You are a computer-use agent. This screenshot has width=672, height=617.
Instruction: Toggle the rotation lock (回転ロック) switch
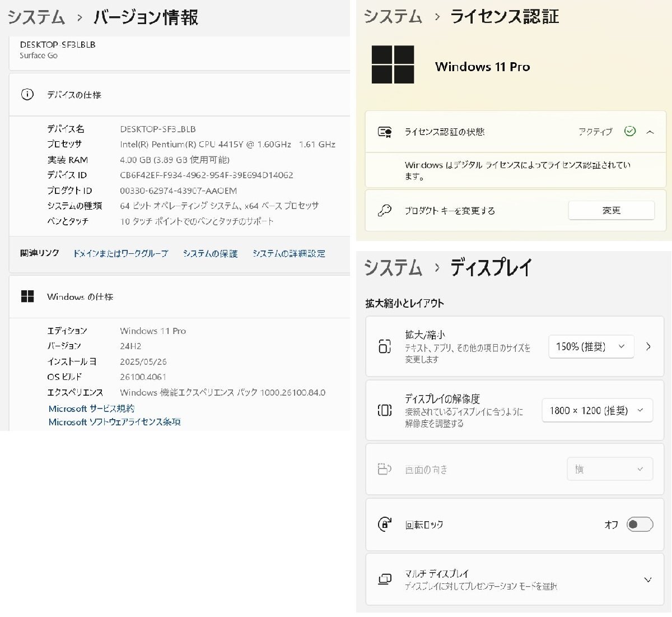640,525
